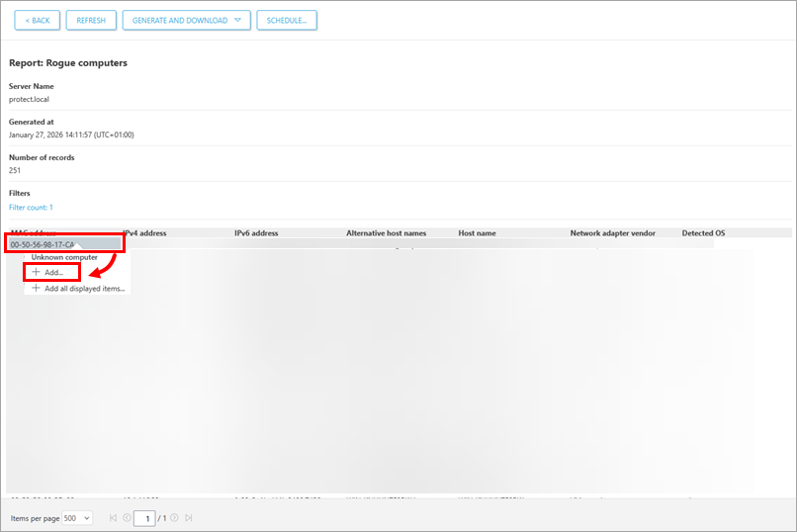Choose Add... from the context menu
The height and width of the screenshot is (532, 797).
53,272
